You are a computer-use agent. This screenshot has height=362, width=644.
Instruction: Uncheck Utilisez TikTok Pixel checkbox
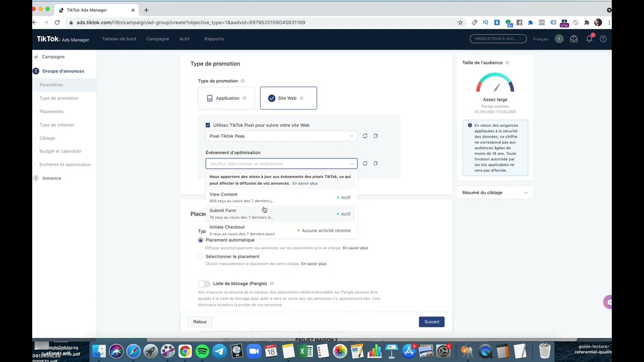pyautogui.click(x=208, y=125)
